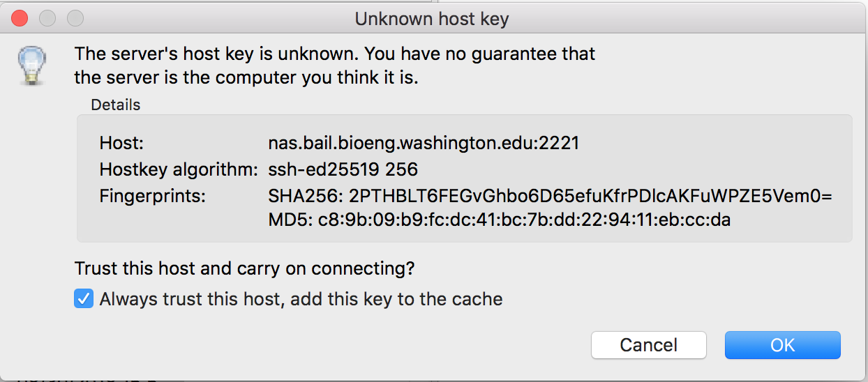Screen dimensions: 868x382
Task: Select the nas.bail.bioeng.washington.edu:2221 host value
Action: coord(424,144)
